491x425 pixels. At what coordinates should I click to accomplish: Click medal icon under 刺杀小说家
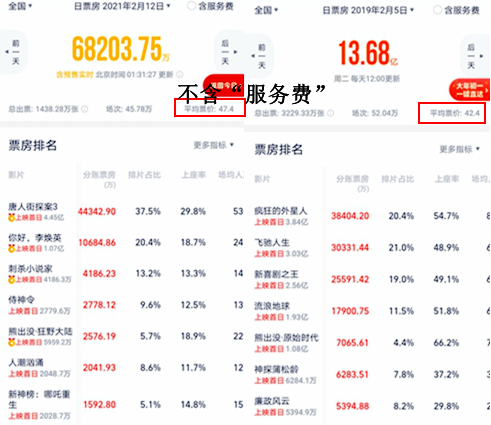pos(12,279)
